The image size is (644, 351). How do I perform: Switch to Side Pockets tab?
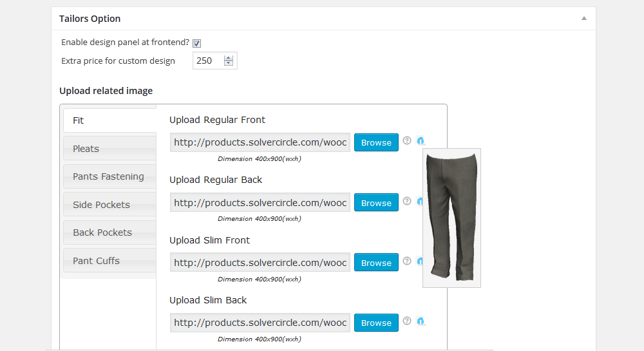click(109, 204)
